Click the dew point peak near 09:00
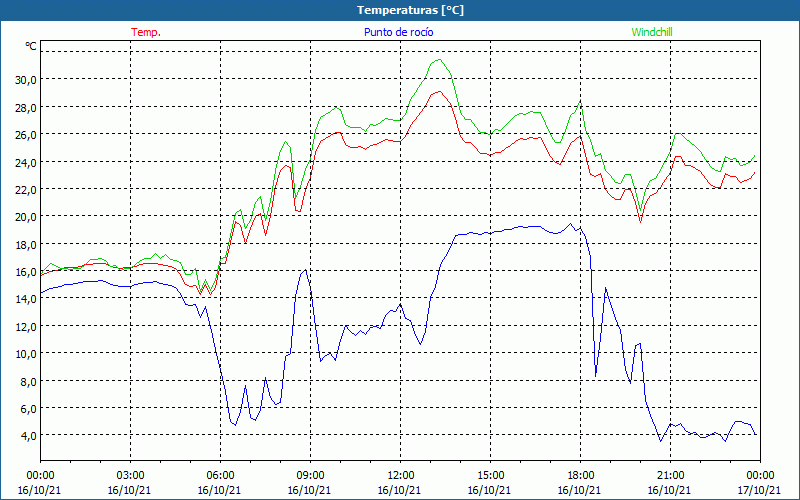Image resolution: width=800 pixels, height=500 pixels. [x=305, y=270]
